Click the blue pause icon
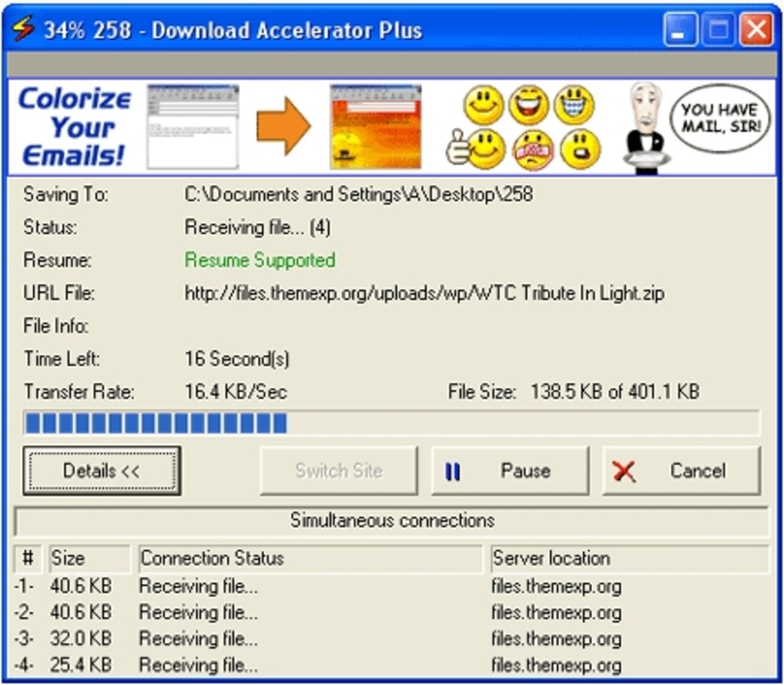 coord(453,471)
